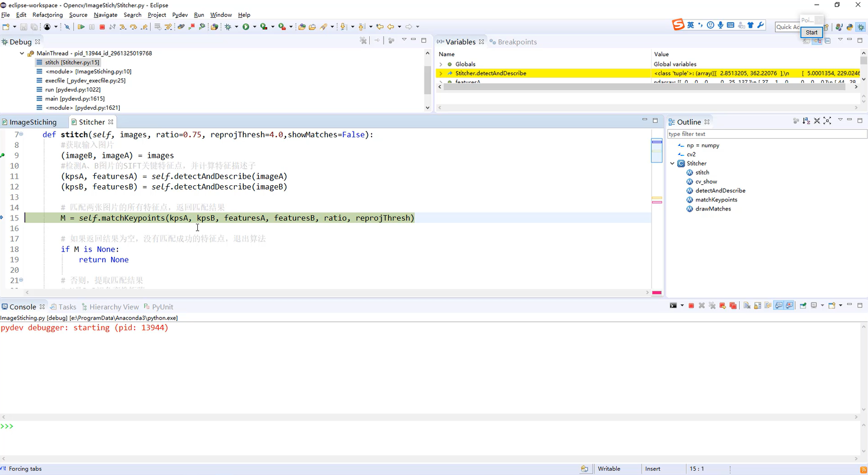The height and width of the screenshot is (475, 868).
Task: Switch to Debug perspective bug icon
Action: click(x=861, y=27)
